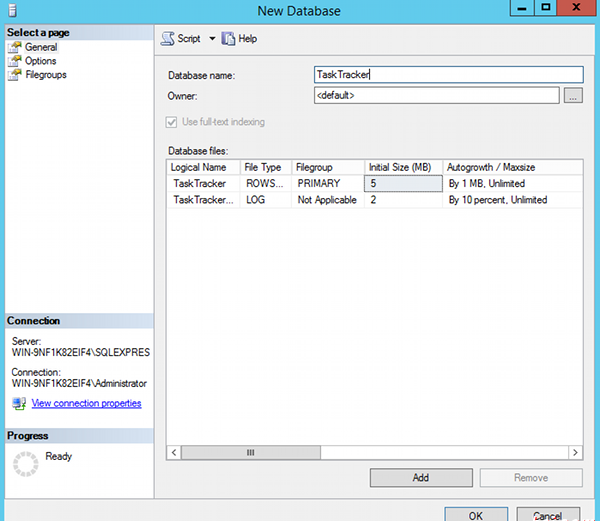
Task: Click the File Type column header
Action: click(266, 167)
